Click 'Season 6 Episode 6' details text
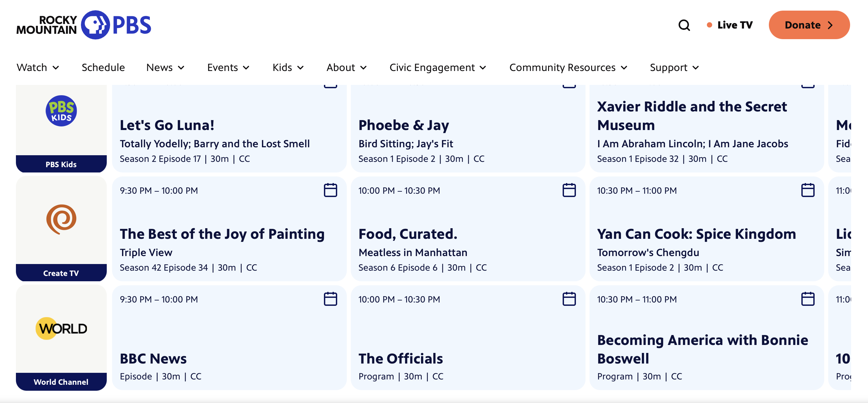Viewport: 868px width, 403px height. [398, 268]
